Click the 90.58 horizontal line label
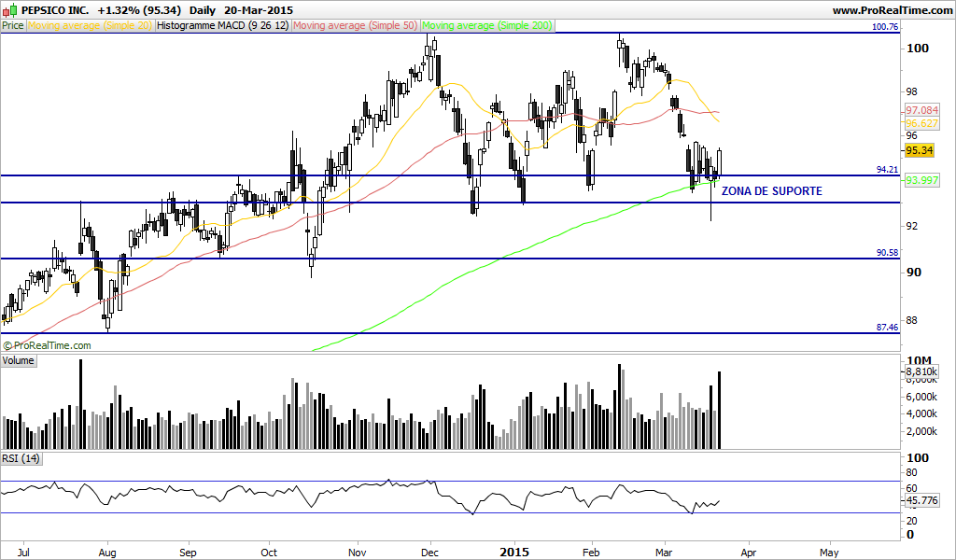The height and width of the screenshot is (560, 956). pos(887,252)
